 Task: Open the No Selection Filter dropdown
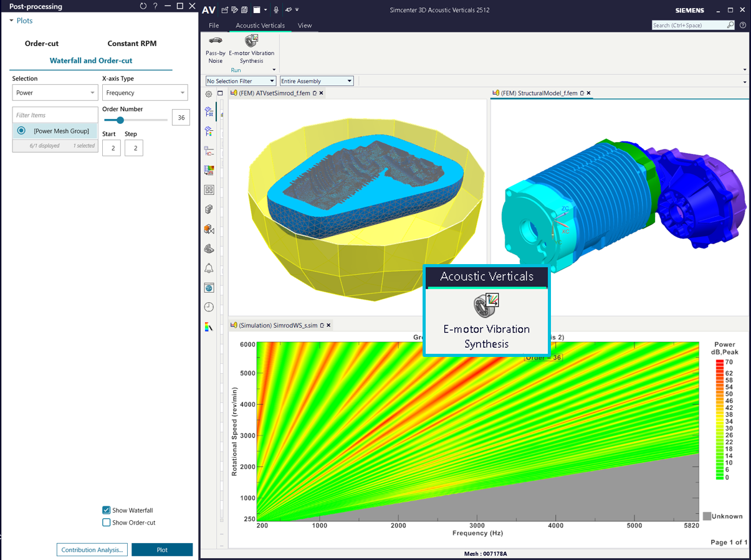coord(241,81)
